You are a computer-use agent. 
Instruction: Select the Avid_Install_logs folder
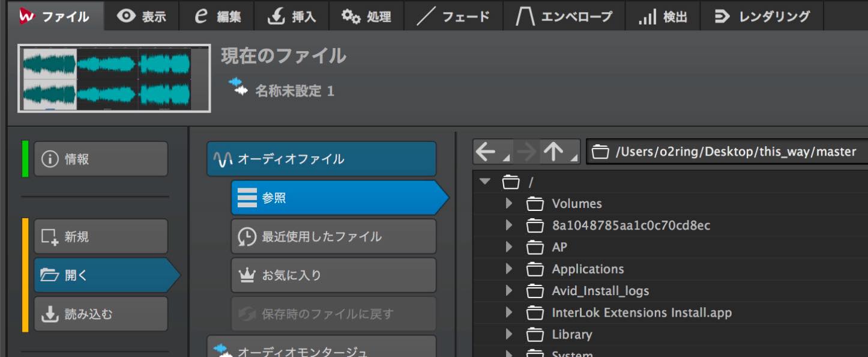pos(670,291)
